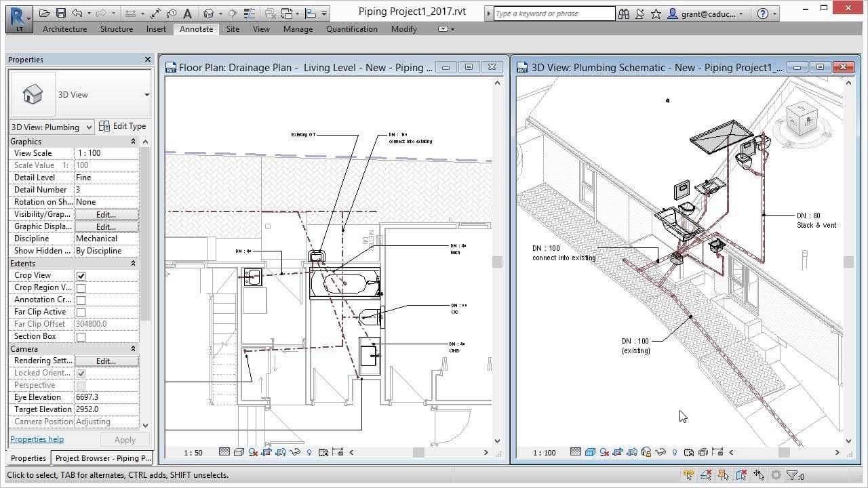Click the Thin Lines icon in quick access toolbar
The height and width of the screenshot is (488, 868).
pos(249,14)
